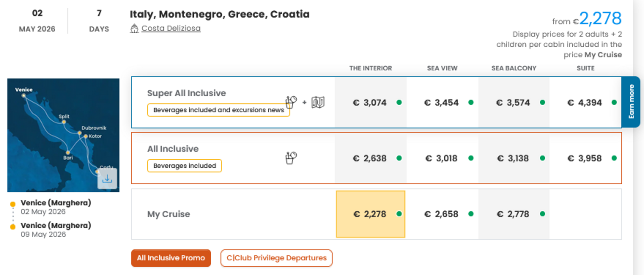
Task: Open the Earn more side tab
Action: tap(631, 102)
